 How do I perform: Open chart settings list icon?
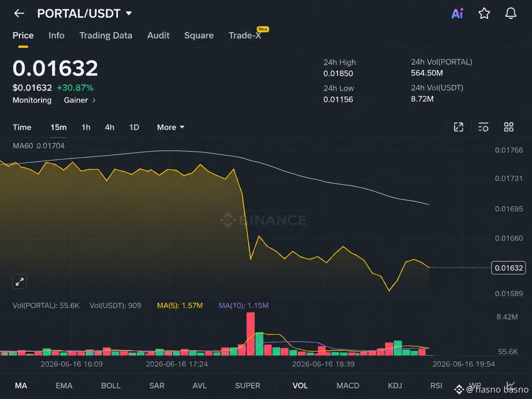click(484, 127)
